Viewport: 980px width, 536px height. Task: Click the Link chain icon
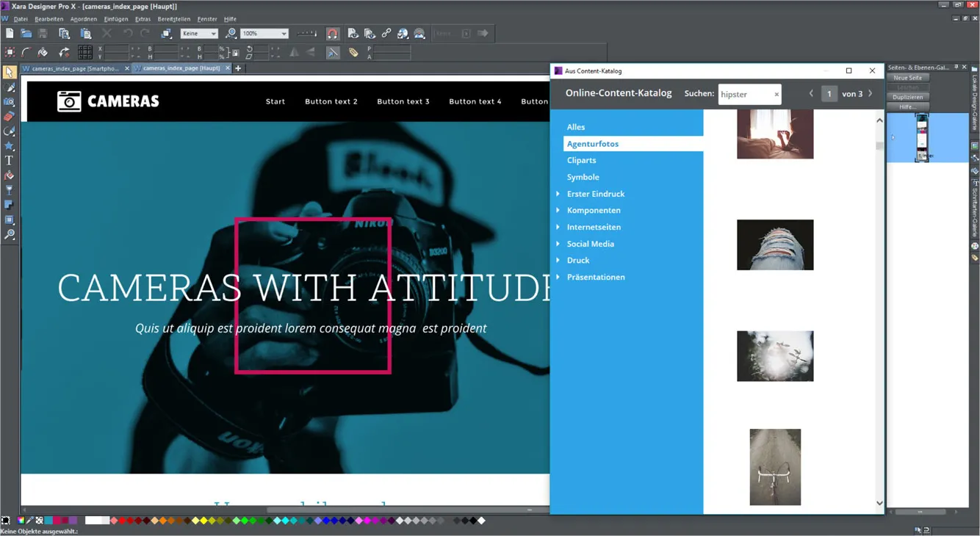click(386, 33)
